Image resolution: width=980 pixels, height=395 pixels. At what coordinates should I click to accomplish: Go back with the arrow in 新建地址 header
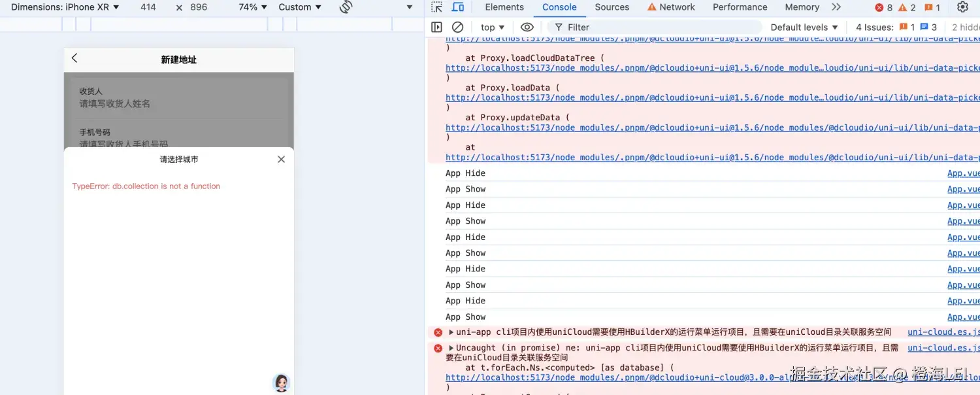click(x=74, y=58)
